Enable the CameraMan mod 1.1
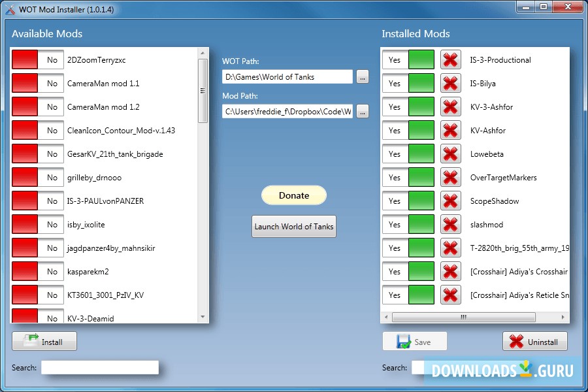The image size is (588, 392). coord(37,83)
